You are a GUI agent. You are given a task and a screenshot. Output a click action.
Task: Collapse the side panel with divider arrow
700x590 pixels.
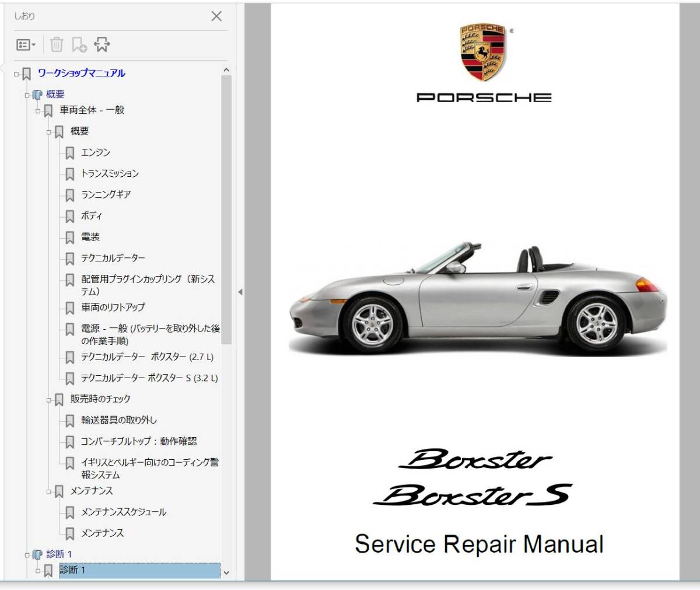point(240,292)
